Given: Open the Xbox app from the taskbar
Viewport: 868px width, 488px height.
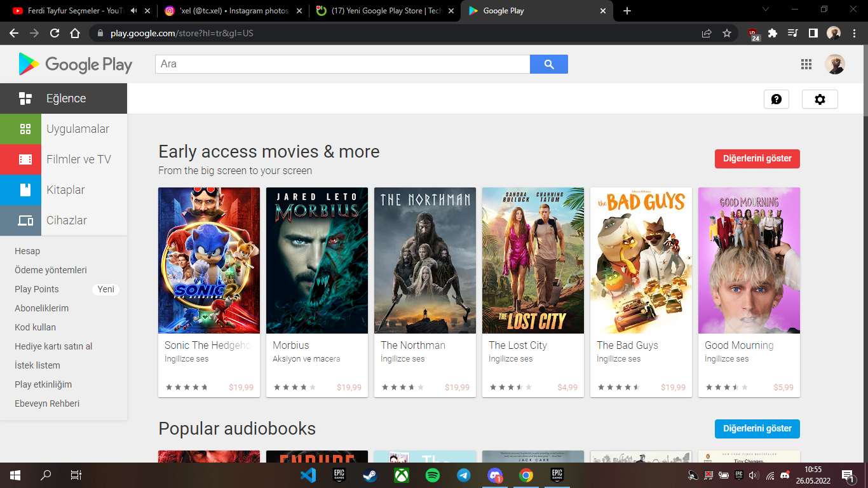Looking at the screenshot, I should (x=401, y=475).
